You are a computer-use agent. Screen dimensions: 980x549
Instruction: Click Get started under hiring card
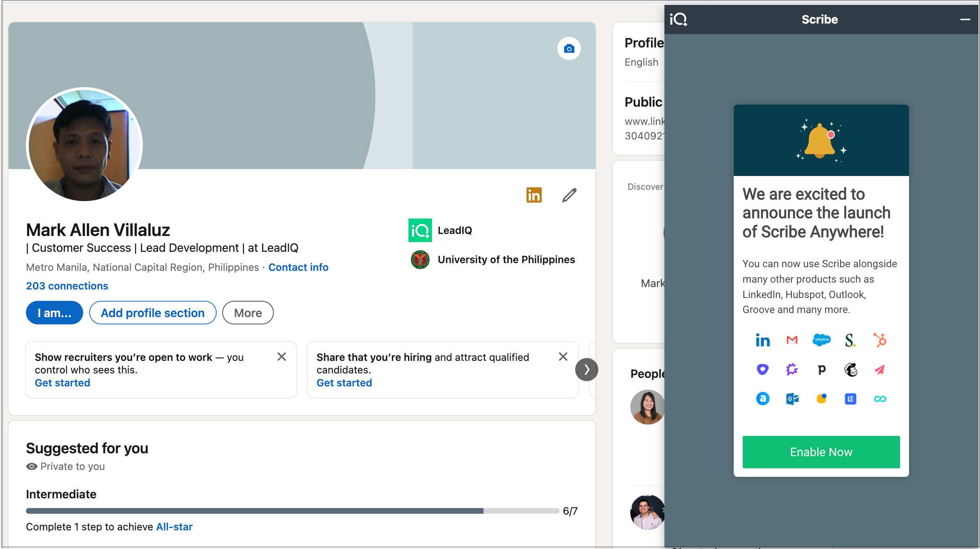pyautogui.click(x=344, y=383)
